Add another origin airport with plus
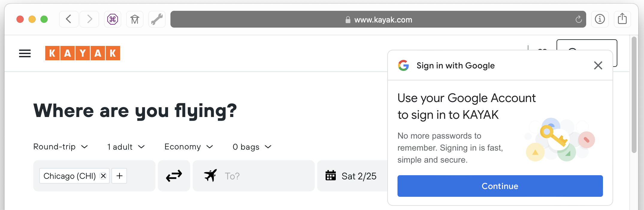The width and height of the screenshot is (644, 210). click(119, 176)
